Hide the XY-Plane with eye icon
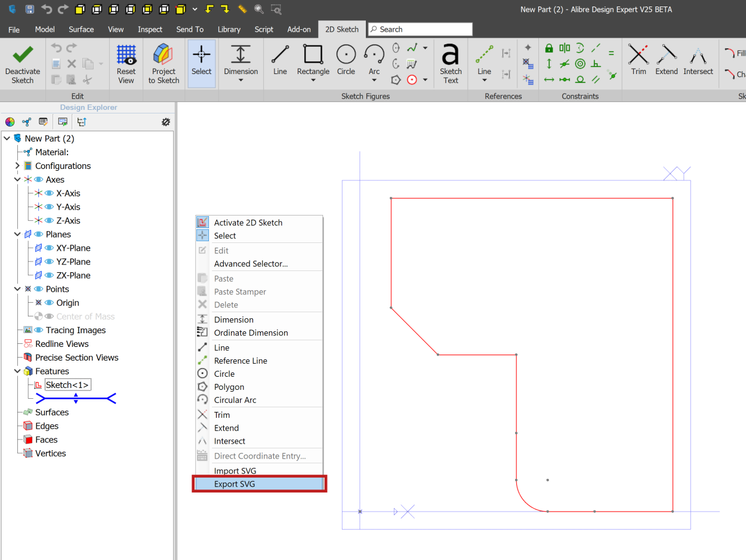 pos(49,248)
